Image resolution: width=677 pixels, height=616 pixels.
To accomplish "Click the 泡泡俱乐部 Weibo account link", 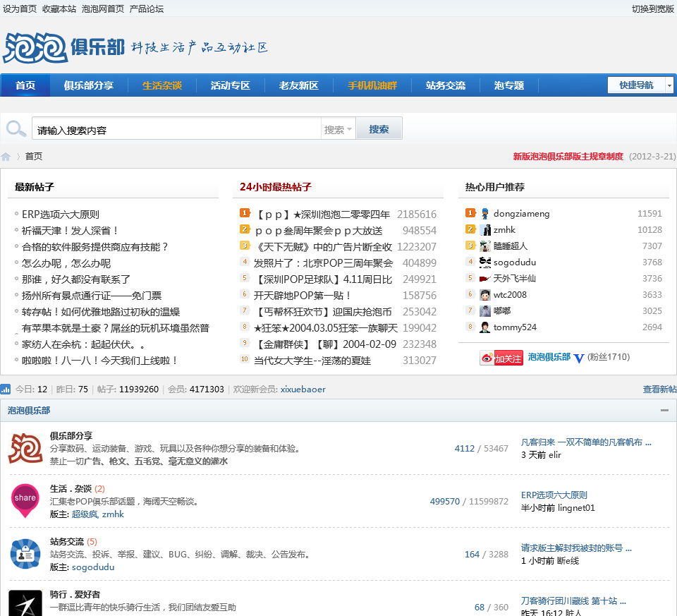I will point(549,357).
